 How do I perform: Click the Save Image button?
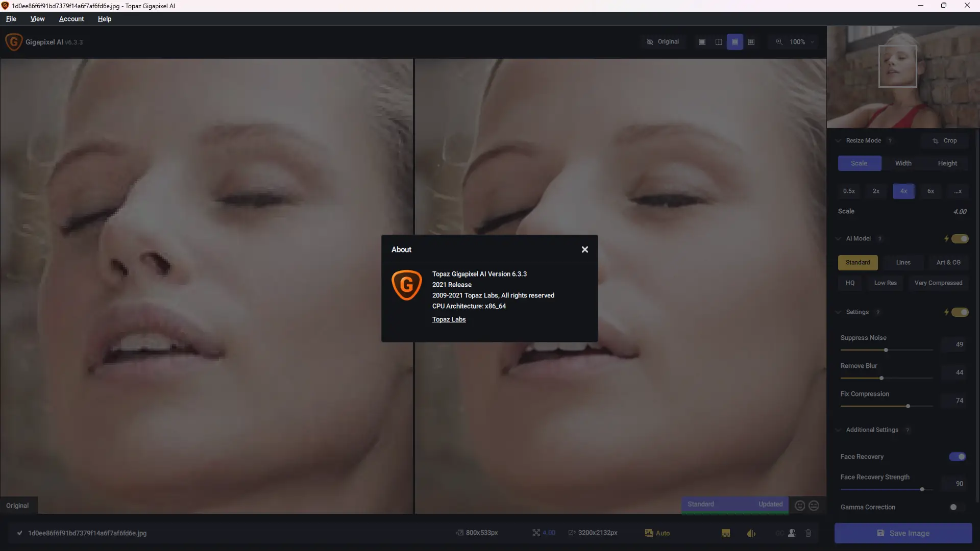(x=903, y=533)
